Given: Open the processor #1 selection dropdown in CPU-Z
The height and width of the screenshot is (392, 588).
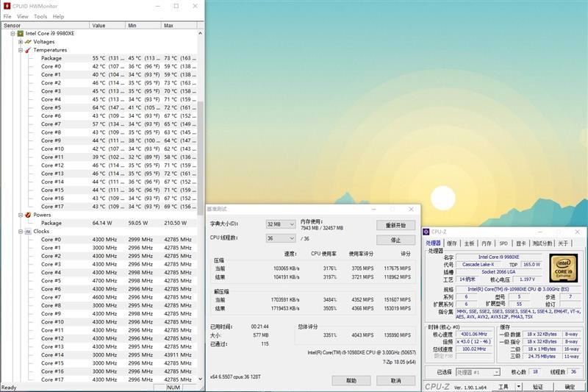Looking at the screenshot, I should point(478,372).
